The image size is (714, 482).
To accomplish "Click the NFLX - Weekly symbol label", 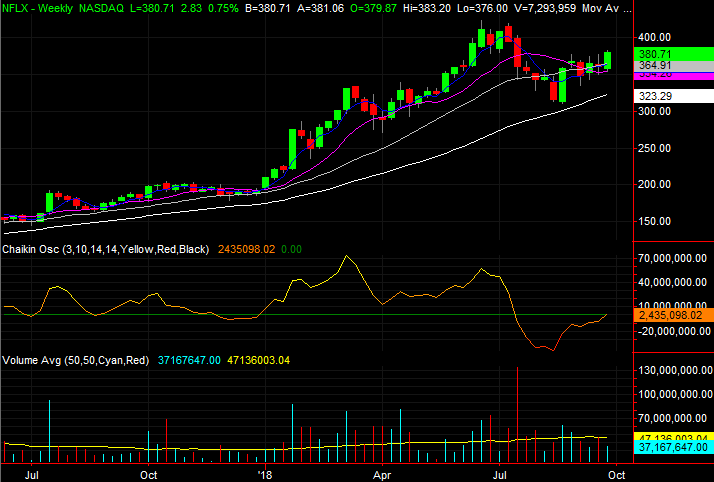I will pos(37,8).
